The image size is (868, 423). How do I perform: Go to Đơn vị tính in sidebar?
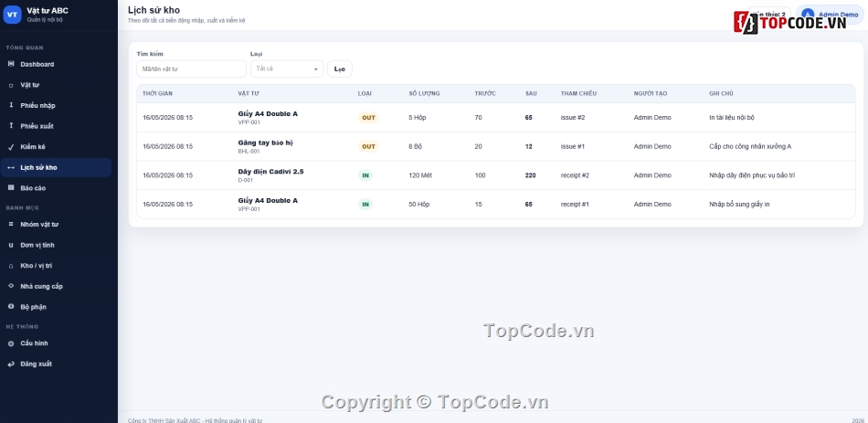coord(56,245)
